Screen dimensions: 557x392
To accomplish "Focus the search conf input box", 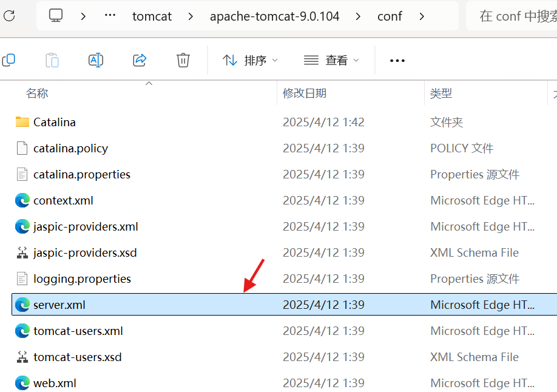I will coord(511,16).
